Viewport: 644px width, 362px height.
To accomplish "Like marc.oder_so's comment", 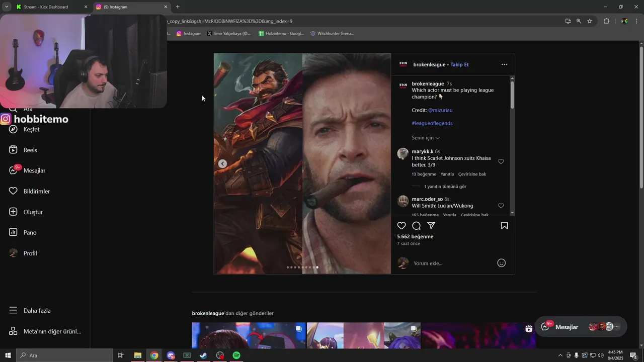I will point(501,206).
